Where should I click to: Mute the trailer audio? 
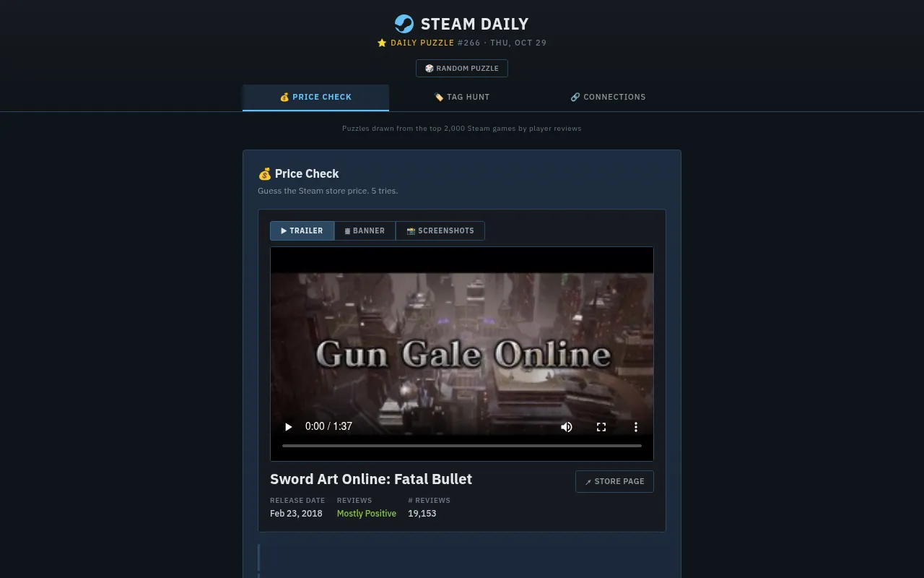click(567, 427)
